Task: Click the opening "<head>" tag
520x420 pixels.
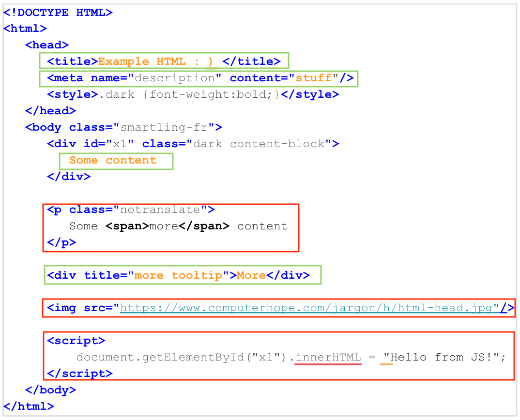Action: pyautogui.click(x=47, y=45)
